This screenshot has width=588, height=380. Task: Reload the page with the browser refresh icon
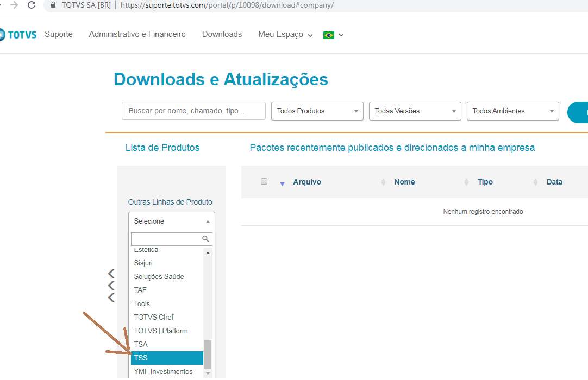[32, 5]
